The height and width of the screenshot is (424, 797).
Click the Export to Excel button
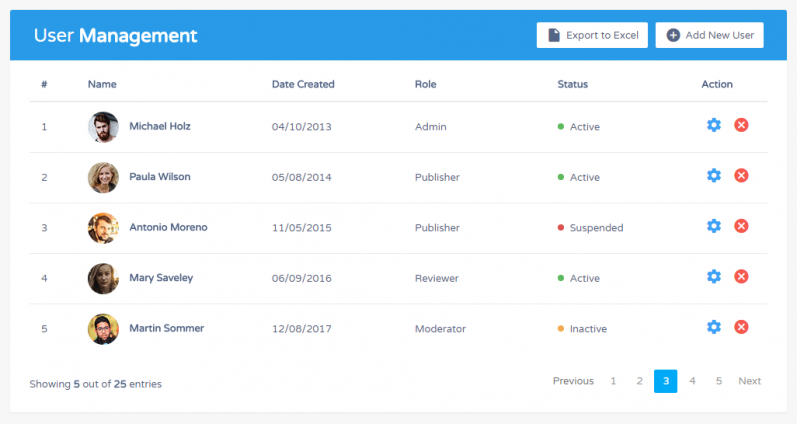[592, 35]
